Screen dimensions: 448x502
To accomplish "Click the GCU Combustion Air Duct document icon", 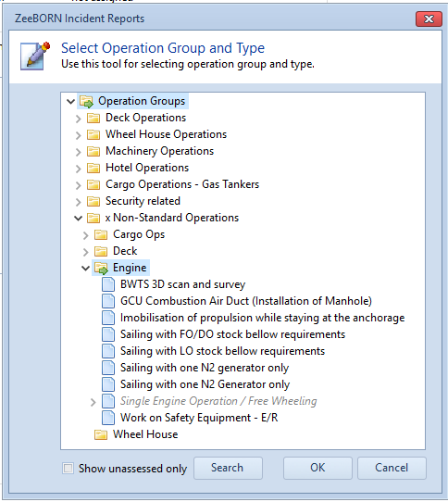I will coord(108,301).
